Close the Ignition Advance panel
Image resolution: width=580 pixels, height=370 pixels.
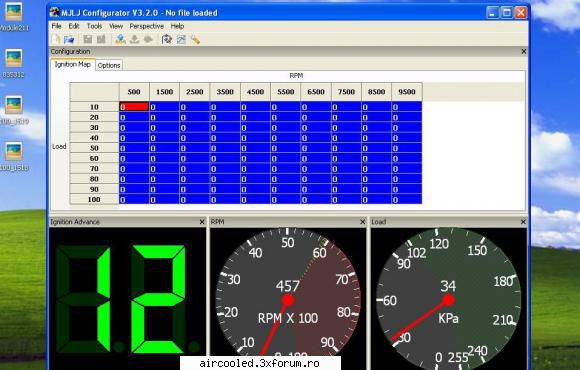(x=202, y=222)
